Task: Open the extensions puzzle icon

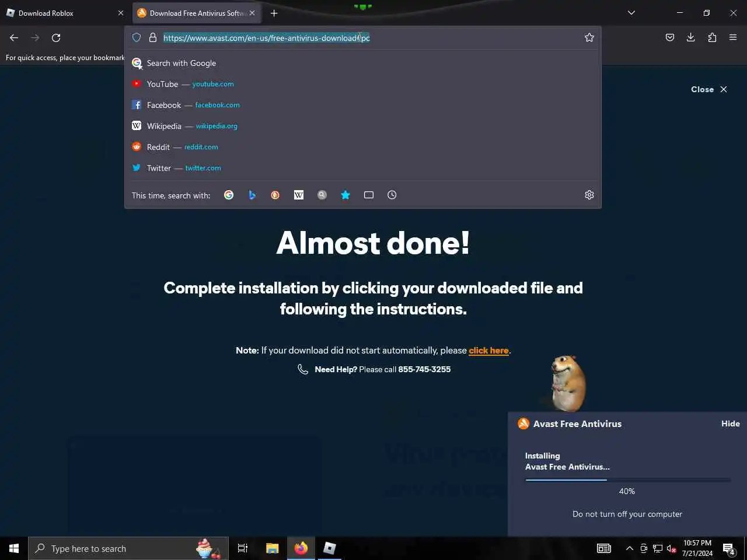Action: pos(712,37)
